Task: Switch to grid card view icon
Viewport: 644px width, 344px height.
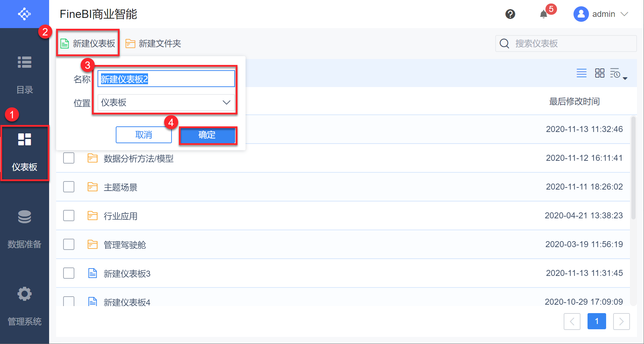Action: click(599, 73)
